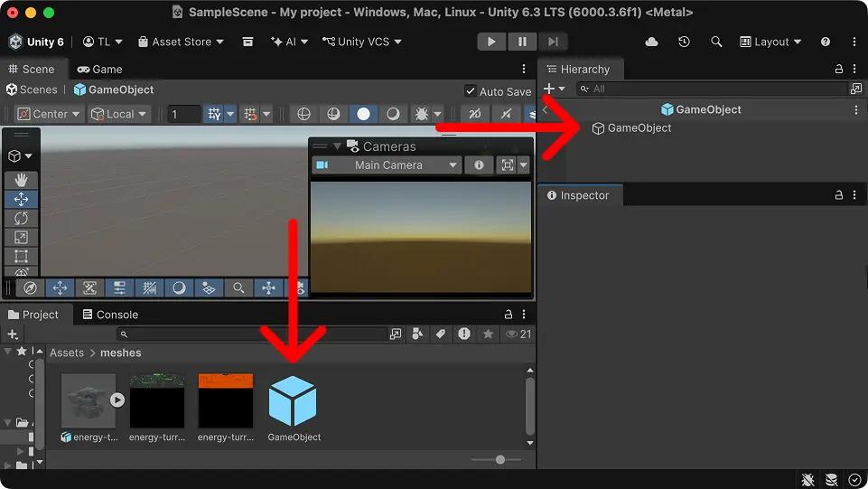Image resolution: width=868 pixels, height=489 pixels.
Task: Open the Local handle rotation dropdown
Action: point(119,114)
